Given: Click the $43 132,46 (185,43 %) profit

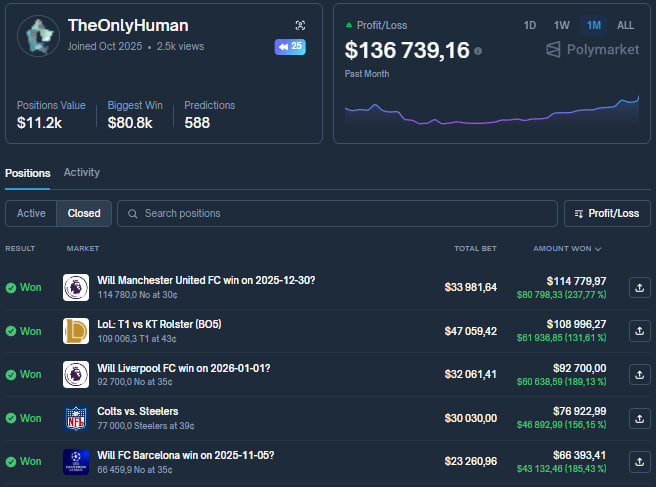Looking at the screenshot, I should [x=561, y=469].
